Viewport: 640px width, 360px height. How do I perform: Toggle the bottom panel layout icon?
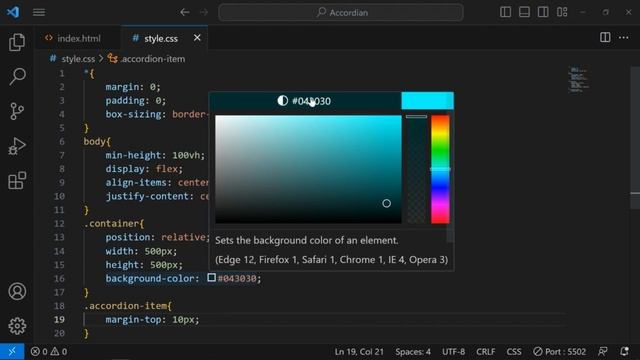pyautogui.click(x=524, y=12)
